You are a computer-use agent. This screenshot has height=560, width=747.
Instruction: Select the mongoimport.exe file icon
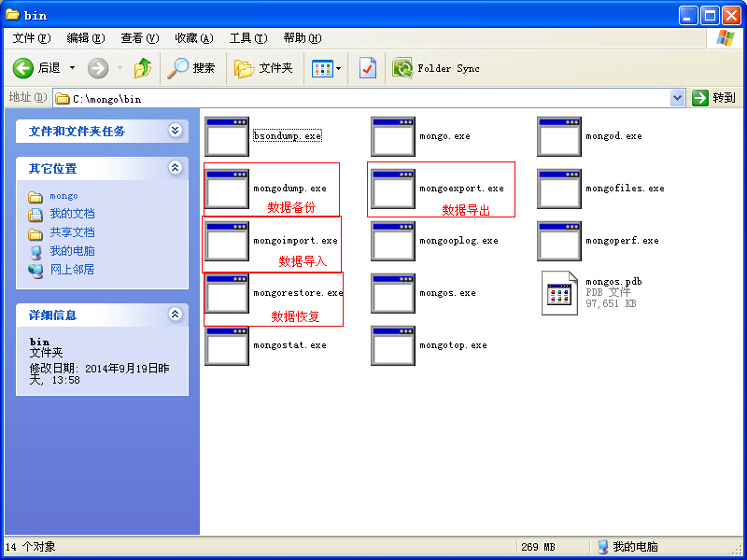point(227,242)
